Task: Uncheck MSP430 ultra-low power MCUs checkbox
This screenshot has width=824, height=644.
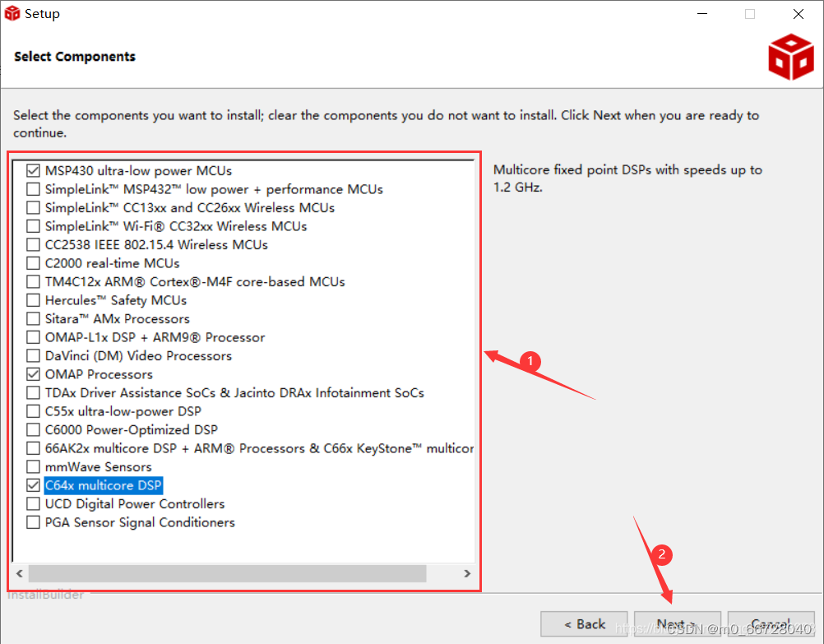Action: (x=33, y=171)
